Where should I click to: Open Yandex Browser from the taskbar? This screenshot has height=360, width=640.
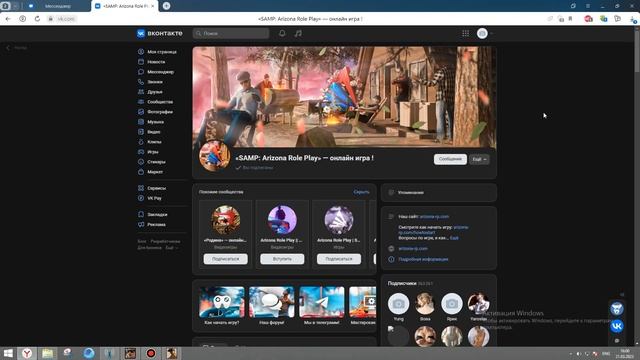[x=27, y=353]
